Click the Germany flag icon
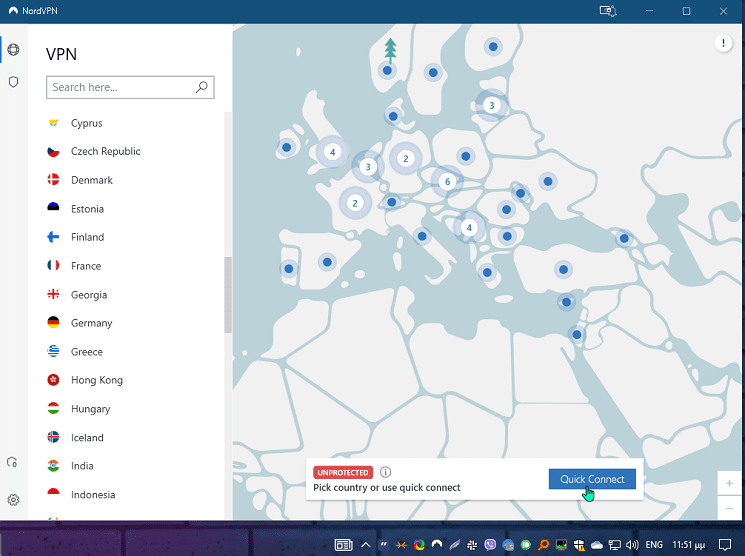This screenshot has width=745, height=556. [53, 322]
